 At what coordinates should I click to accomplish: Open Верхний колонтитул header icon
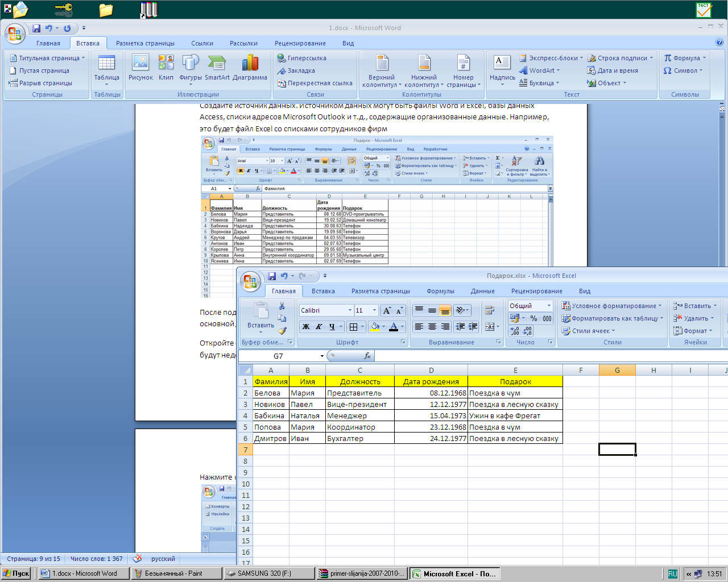(382, 70)
